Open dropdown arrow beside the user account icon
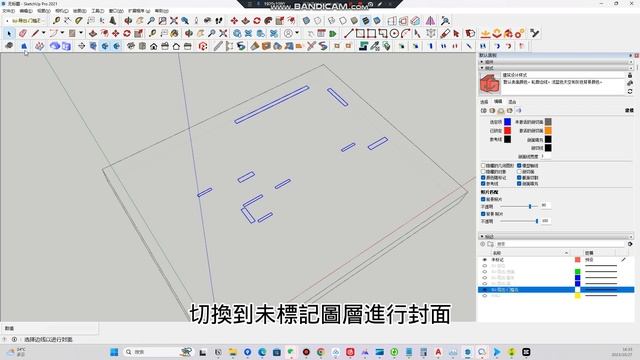Screen dimensions: 640x360 coord(297,33)
